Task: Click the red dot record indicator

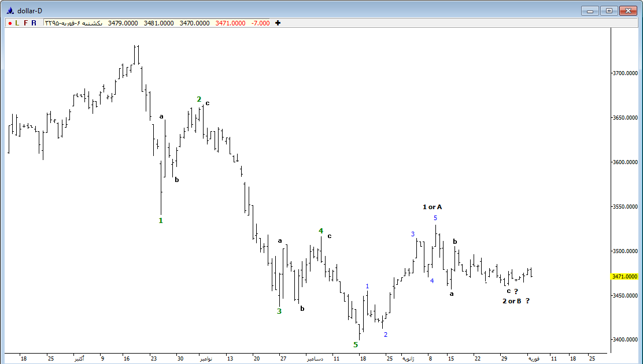Action: 10,23
